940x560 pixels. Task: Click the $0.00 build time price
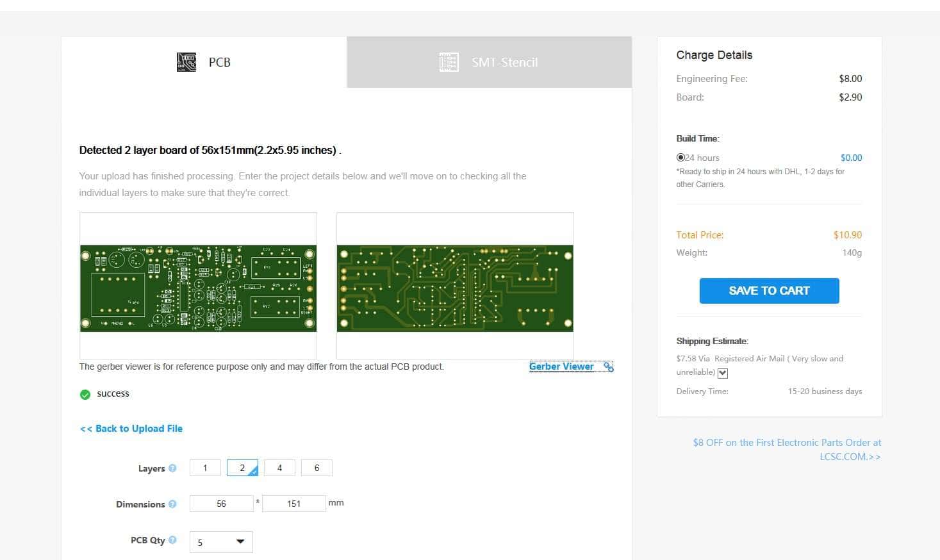click(852, 158)
